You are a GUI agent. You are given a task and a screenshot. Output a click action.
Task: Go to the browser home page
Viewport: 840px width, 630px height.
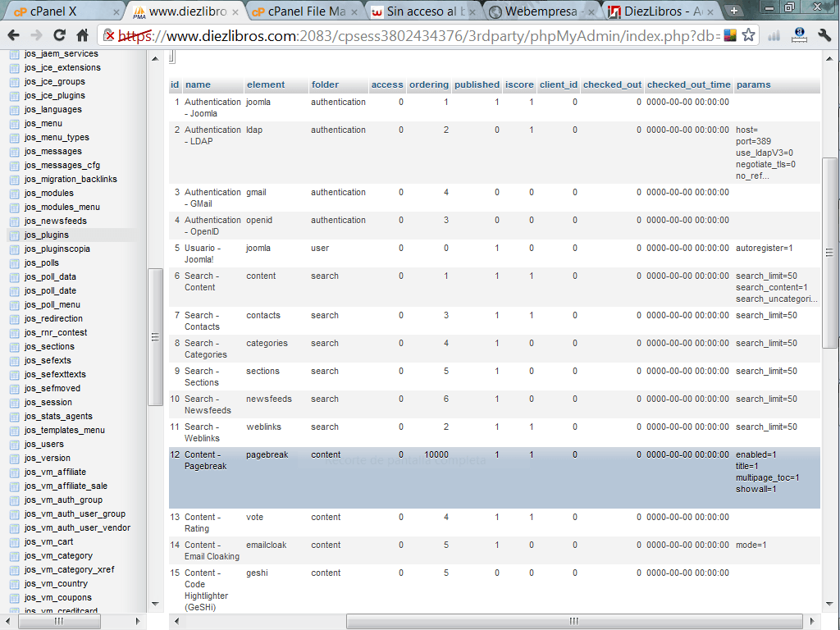(82, 35)
